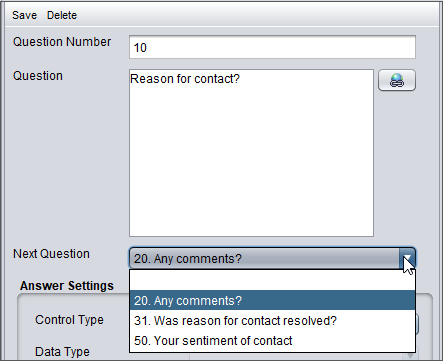Click Delete in the top menu

tap(62, 15)
